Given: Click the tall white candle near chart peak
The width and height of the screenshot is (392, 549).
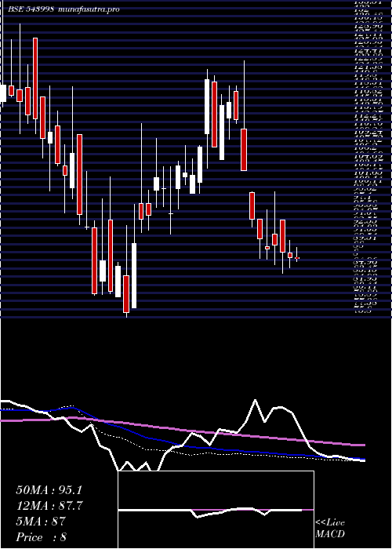Looking at the screenshot, I should 207,107.
